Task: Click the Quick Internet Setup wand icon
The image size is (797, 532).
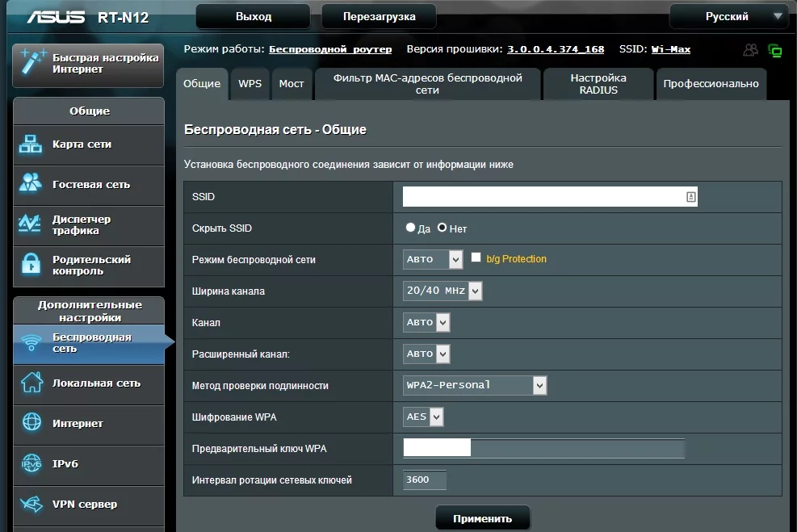Action: pyautogui.click(x=32, y=63)
